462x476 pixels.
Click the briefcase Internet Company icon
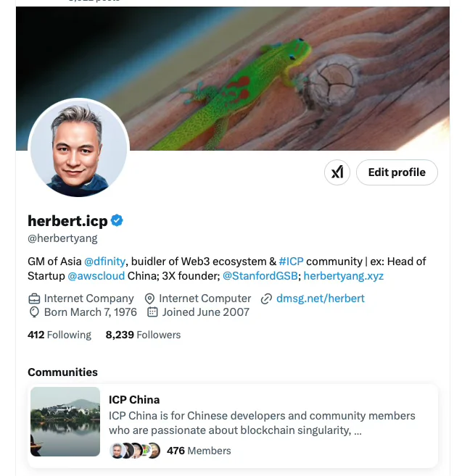34,298
